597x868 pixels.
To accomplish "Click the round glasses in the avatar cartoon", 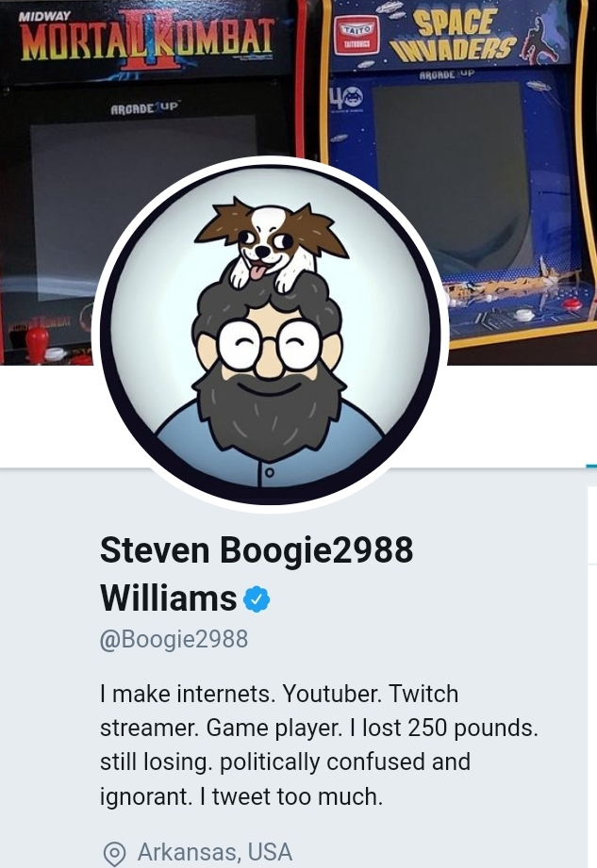I will pyautogui.click(x=270, y=344).
